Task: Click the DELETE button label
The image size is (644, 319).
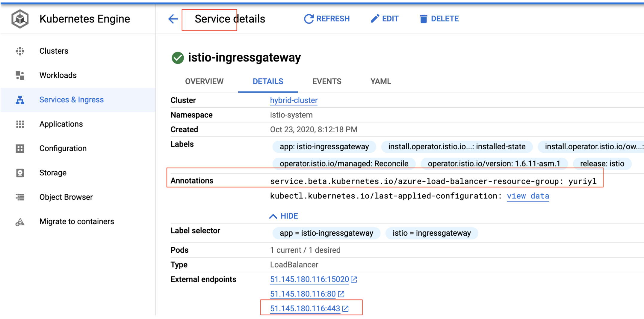Action: click(445, 19)
